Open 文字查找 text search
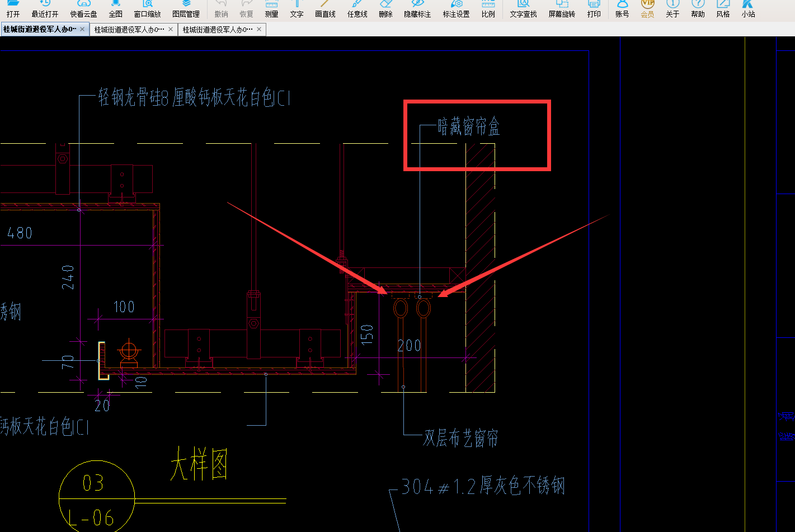This screenshot has height=532, width=795. click(x=524, y=10)
